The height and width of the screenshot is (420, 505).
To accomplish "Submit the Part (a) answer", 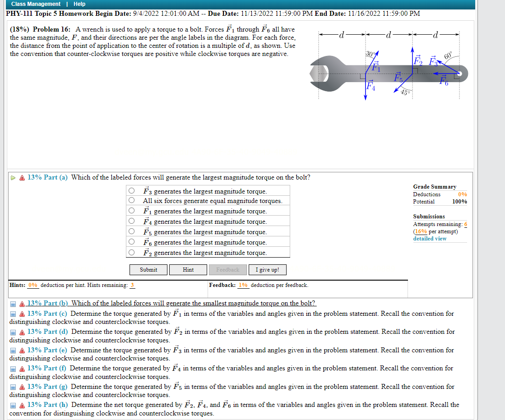I will [148, 270].
